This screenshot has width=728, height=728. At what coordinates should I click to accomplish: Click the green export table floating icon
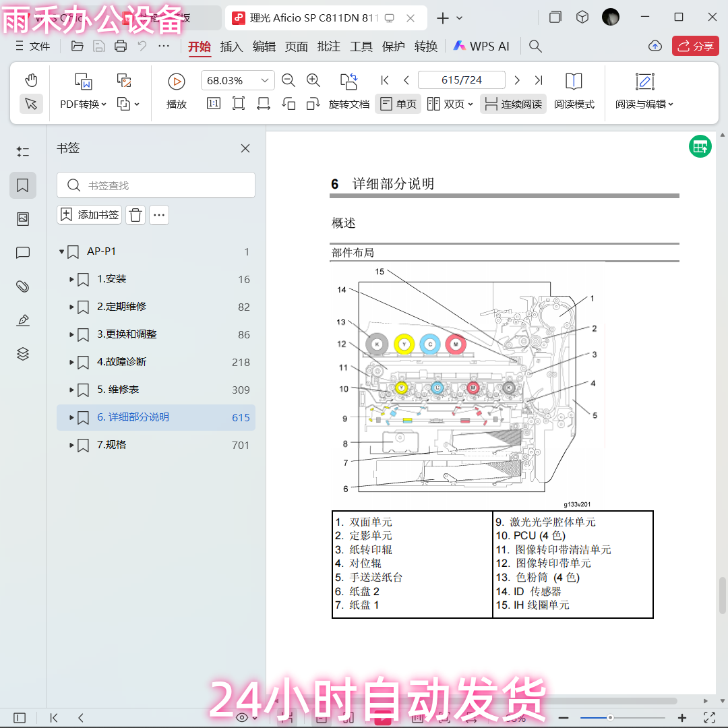pyautogui.click(x=700, y=147)
